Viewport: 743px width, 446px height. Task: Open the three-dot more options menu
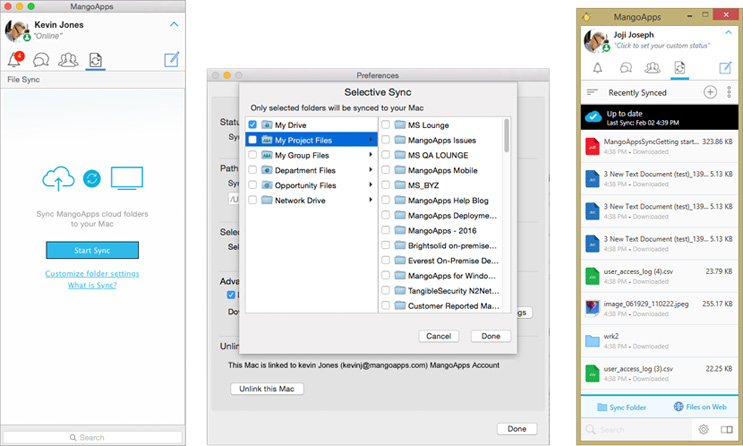click(729, 92)
